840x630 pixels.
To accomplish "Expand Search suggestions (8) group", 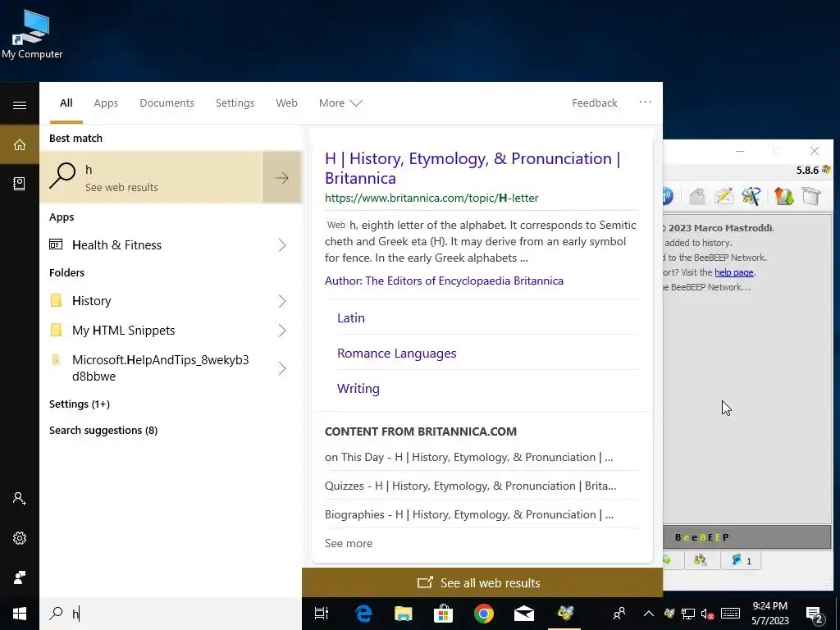I will point(103,430).
